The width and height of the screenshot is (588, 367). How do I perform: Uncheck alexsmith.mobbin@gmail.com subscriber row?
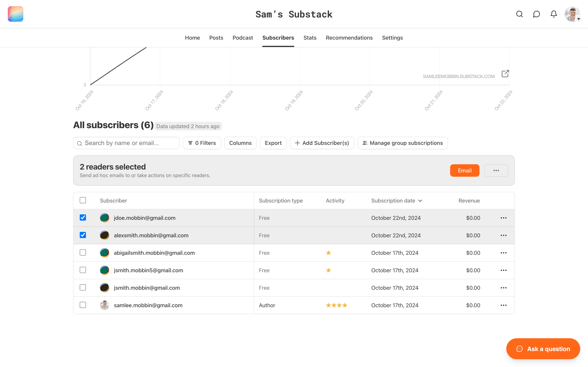[83, 235]
